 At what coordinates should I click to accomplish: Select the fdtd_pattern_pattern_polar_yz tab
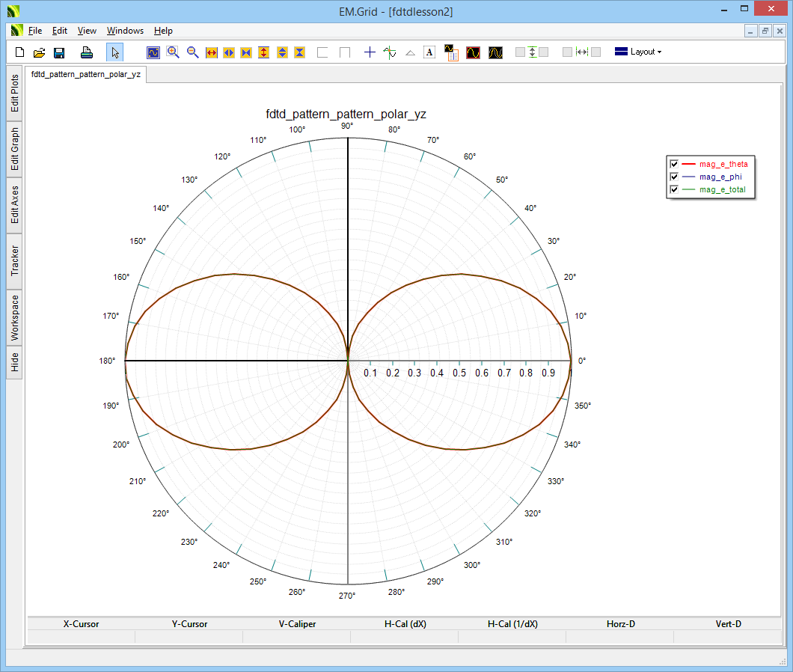(85, 75)
